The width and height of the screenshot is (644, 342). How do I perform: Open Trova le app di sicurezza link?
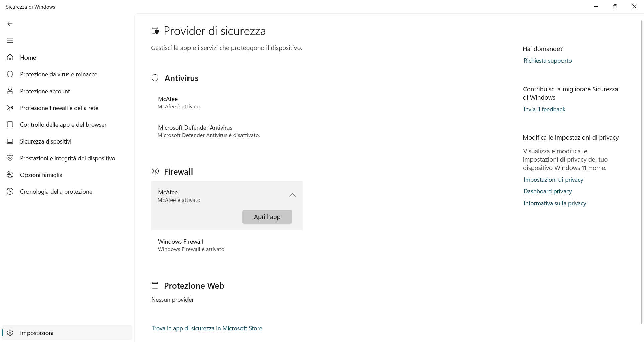(x=207, y=328)
